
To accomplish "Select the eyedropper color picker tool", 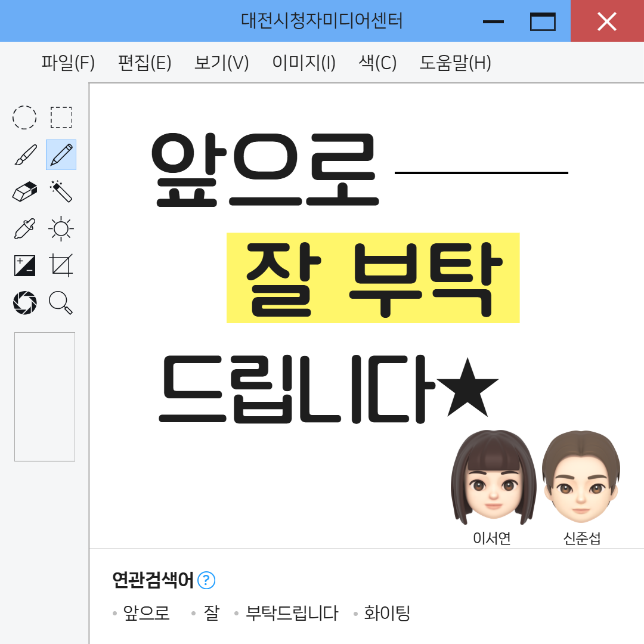I will [x=24, y=228].
